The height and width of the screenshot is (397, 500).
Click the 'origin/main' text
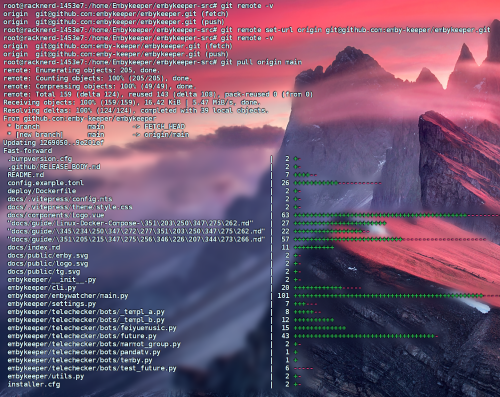coord(166,134)
